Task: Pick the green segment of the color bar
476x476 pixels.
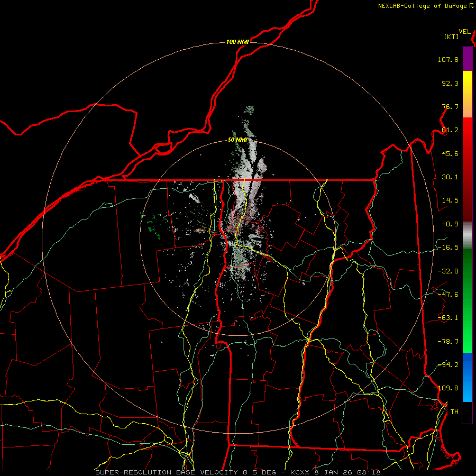Action: [x=467, y=300]
